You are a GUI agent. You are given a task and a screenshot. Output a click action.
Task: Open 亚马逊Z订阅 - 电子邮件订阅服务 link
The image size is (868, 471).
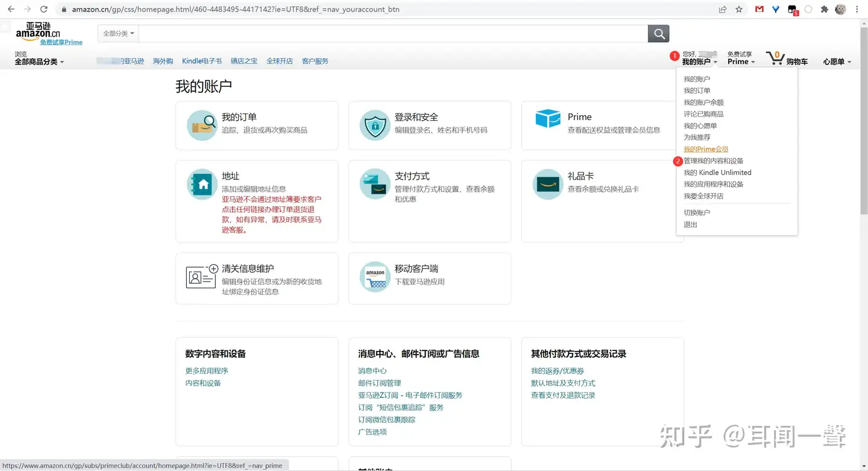(410, 395)
